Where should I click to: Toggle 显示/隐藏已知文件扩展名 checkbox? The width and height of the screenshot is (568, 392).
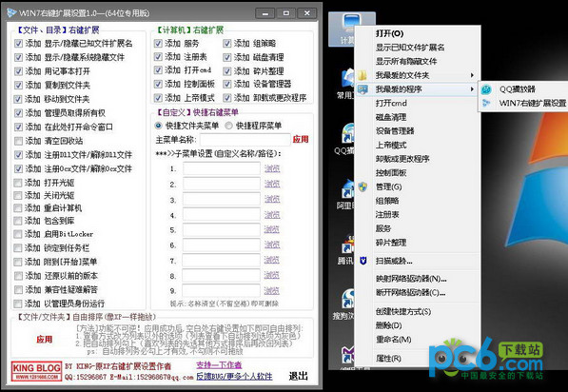pyautogui.click(x=18, y=44)
